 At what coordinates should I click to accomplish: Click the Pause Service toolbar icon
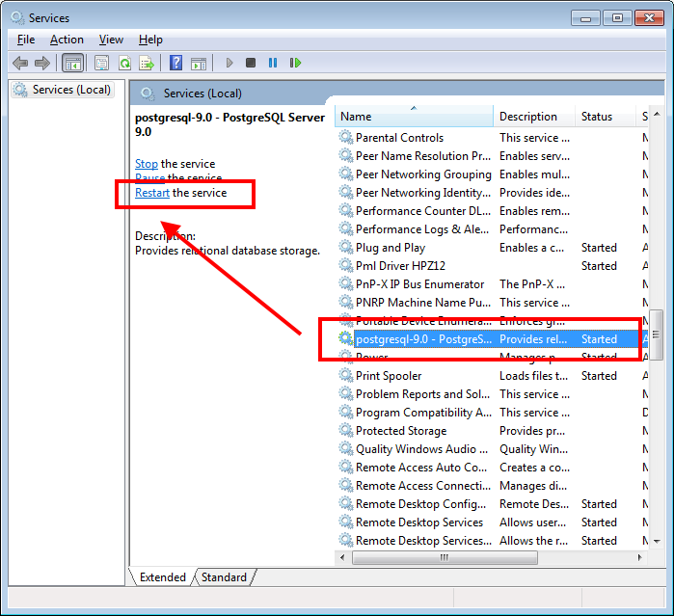click(273, 63)
